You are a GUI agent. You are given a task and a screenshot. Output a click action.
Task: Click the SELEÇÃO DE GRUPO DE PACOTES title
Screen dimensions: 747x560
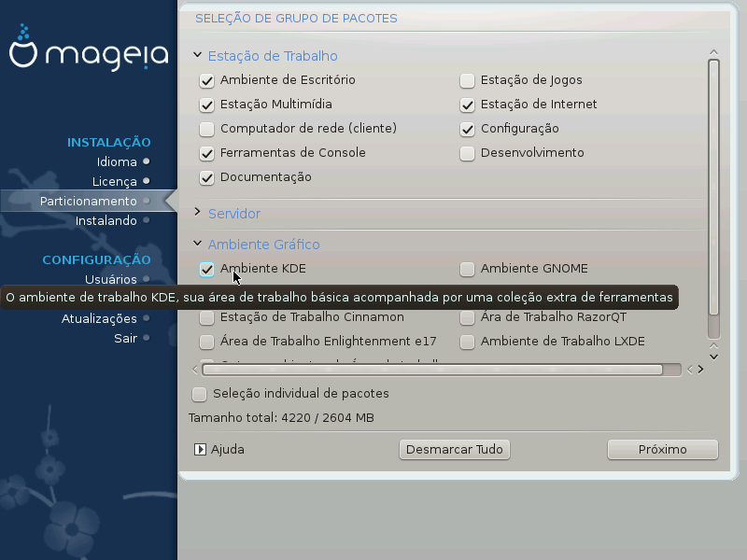[x=296, y=19]
